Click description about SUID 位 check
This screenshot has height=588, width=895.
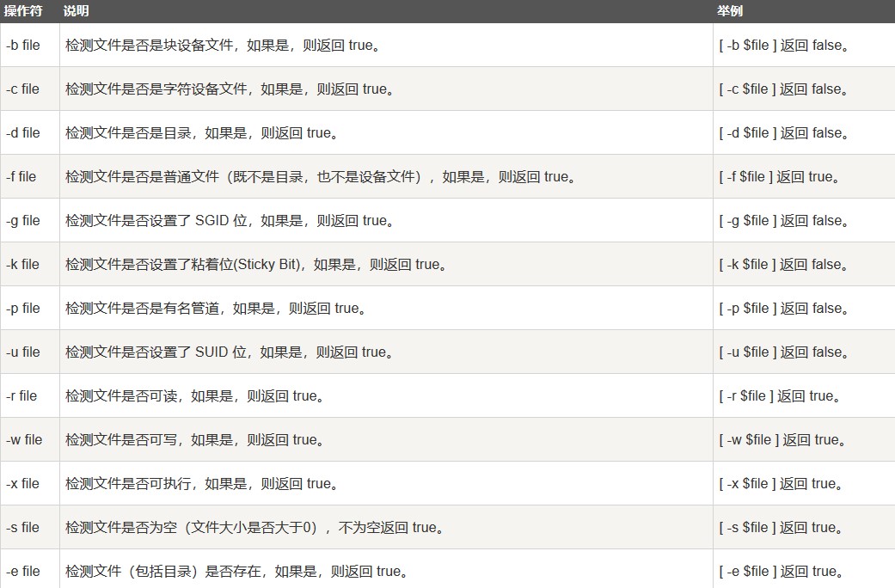click(x=230, y=352)
